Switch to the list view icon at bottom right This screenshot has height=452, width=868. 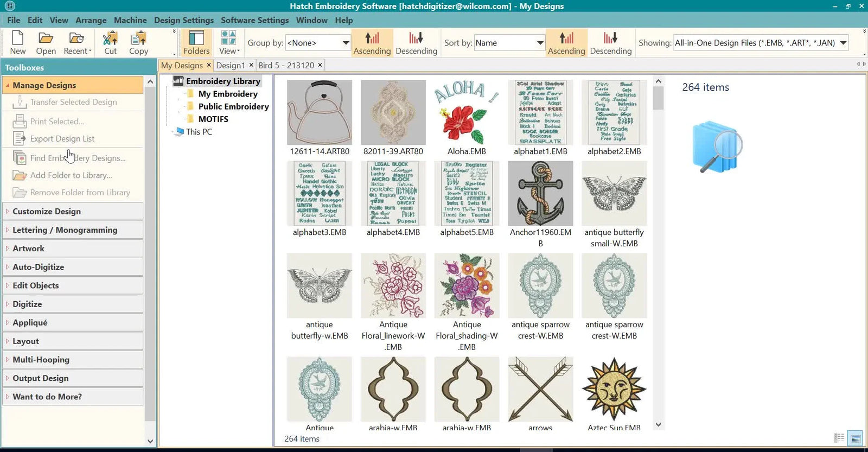point(839,438)
